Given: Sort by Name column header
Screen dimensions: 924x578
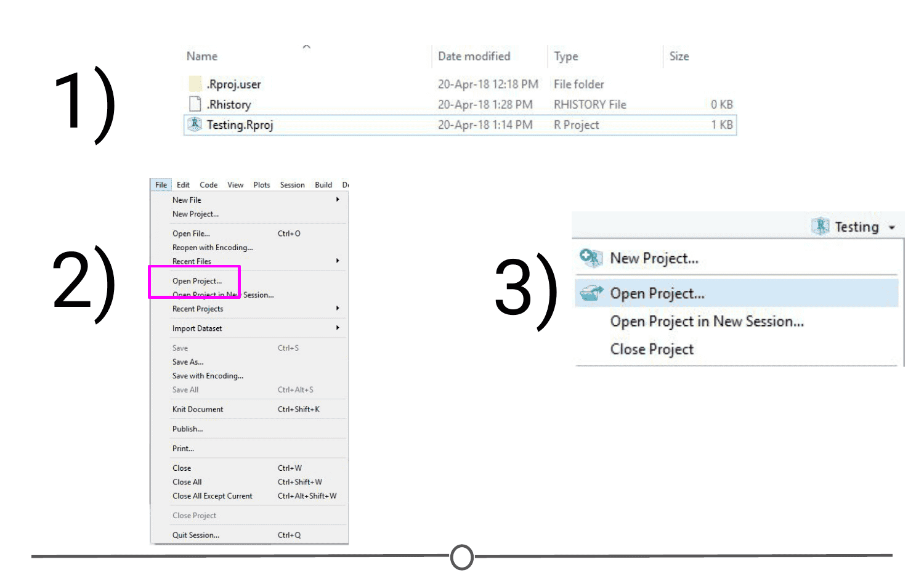Looking at the screenshot, I should coord(202,56).
